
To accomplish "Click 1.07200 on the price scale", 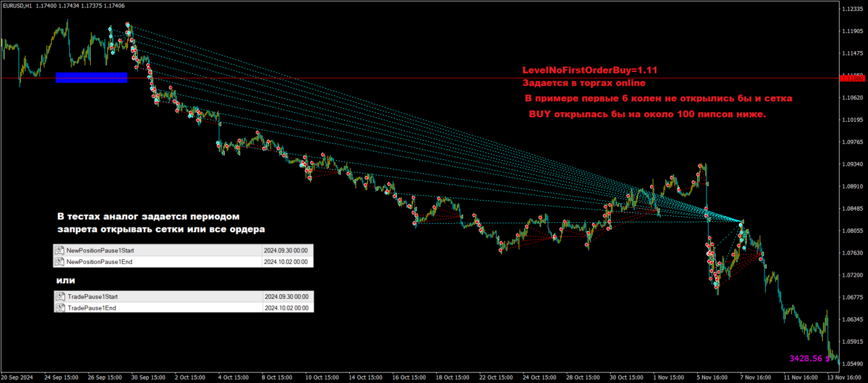I will (853, 275).
